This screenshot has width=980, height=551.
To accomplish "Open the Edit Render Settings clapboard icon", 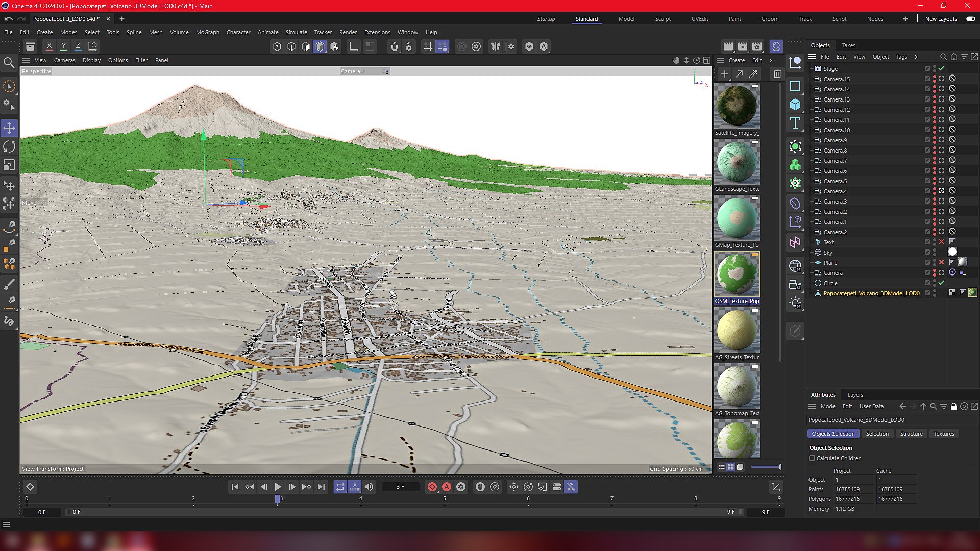I will click(x=757, y=46).
